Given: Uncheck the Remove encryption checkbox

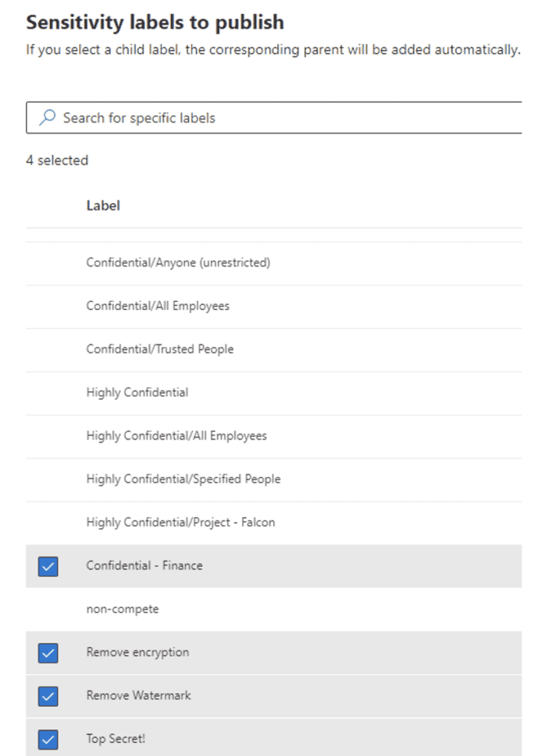Looking at the screenshot, I should (x=48, y=653).
